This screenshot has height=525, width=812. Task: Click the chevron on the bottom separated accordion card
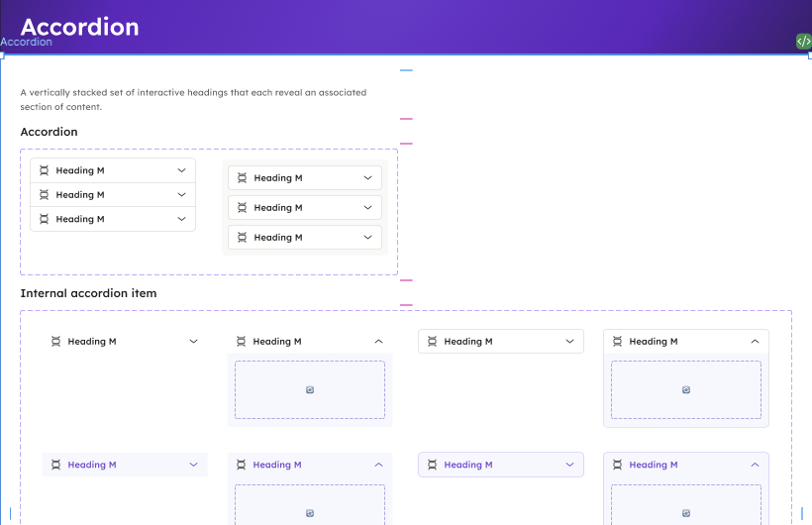(367, 238)
